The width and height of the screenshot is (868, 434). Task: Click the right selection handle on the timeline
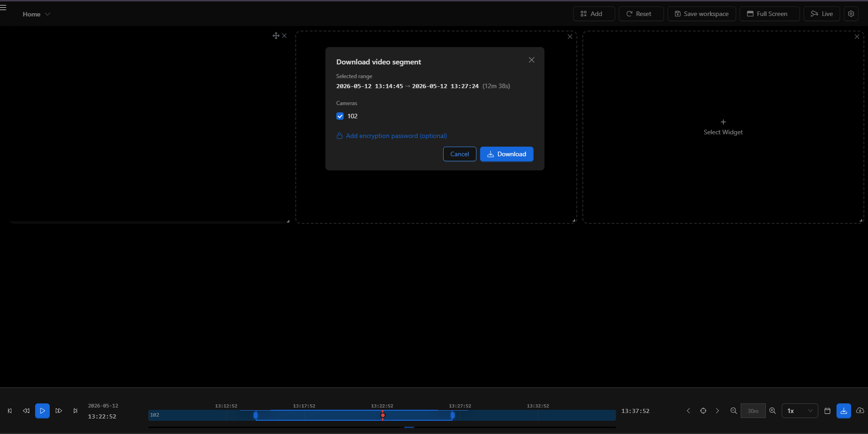point(452,415)
